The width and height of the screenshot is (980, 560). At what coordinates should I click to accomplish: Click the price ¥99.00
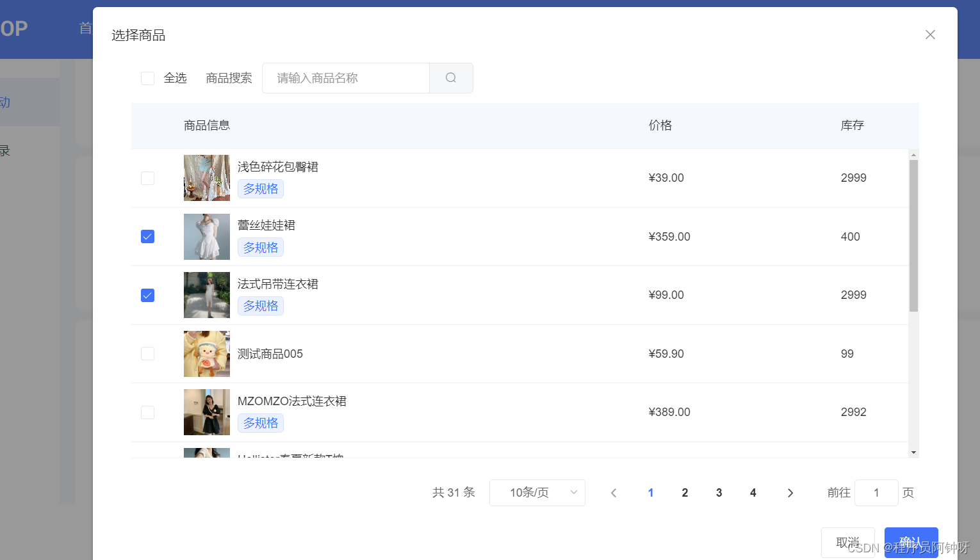pyautogui.click(x=666, y=295)
